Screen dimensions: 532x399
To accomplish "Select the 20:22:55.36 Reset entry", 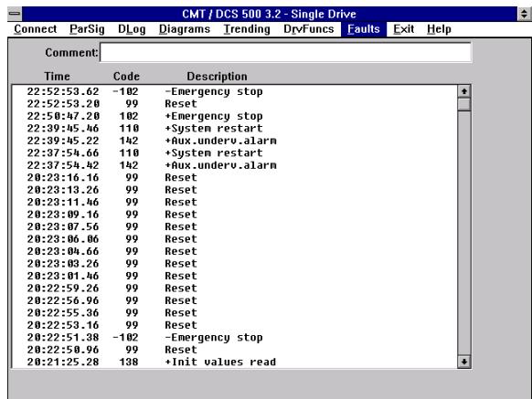I will [x=234, y=313].
